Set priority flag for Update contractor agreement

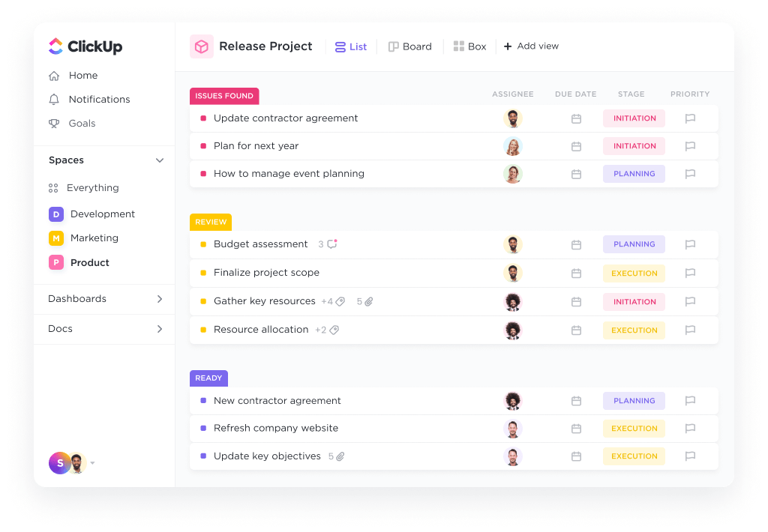click(690, 118)
